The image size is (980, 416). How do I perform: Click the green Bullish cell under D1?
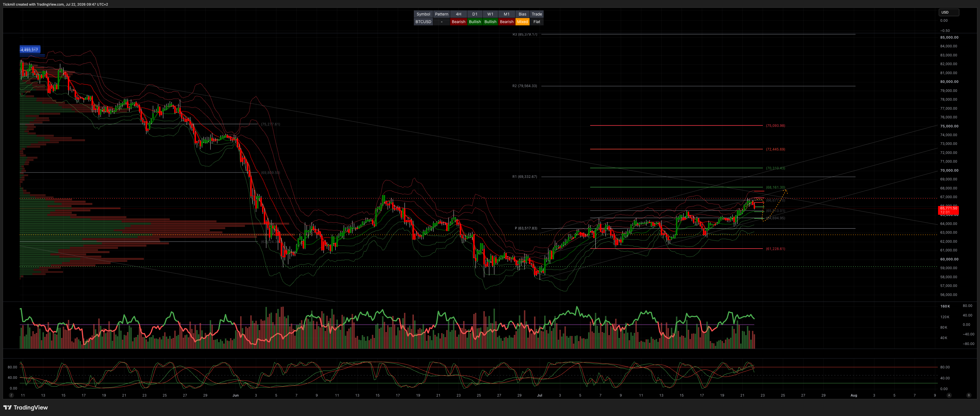(475, 22)
